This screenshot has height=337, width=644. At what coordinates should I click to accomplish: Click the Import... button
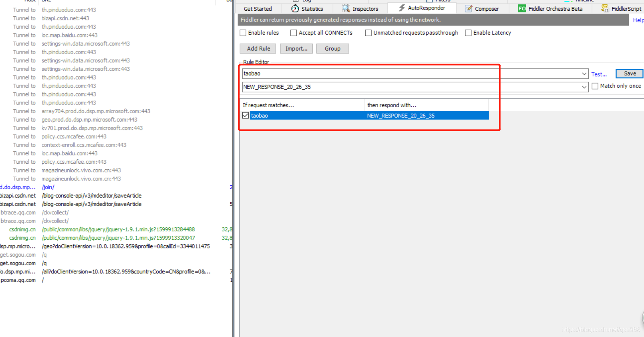(296, 48)
